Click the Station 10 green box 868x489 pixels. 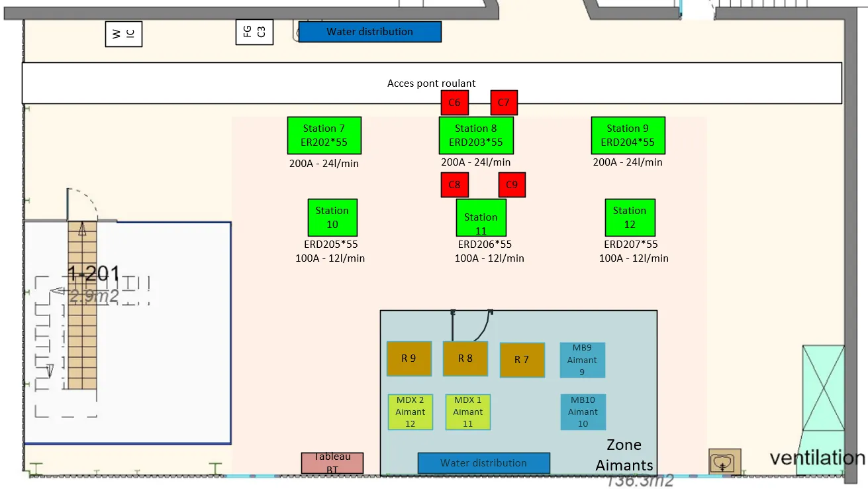click(x=332, y=217)
